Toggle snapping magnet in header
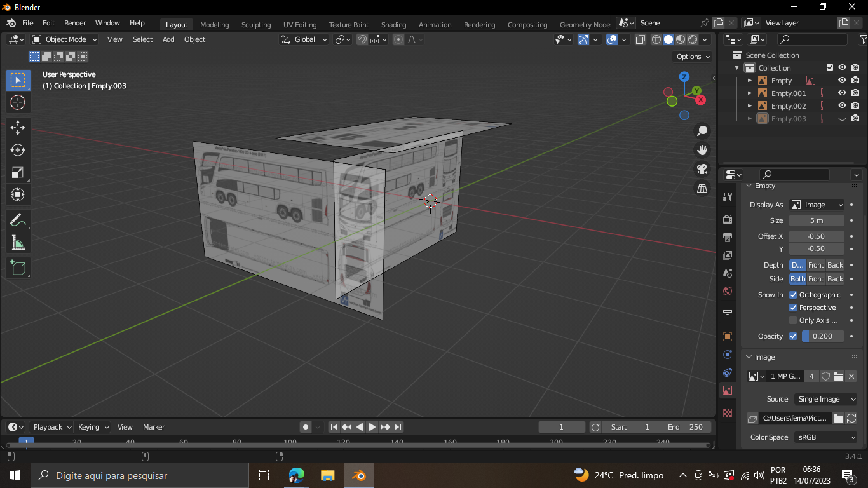 coord(362,39)
